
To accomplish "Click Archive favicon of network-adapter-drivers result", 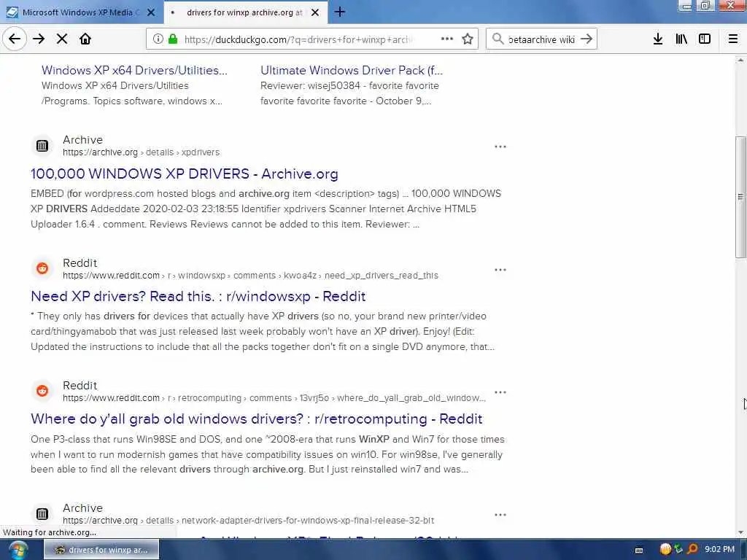I will 42,514.
